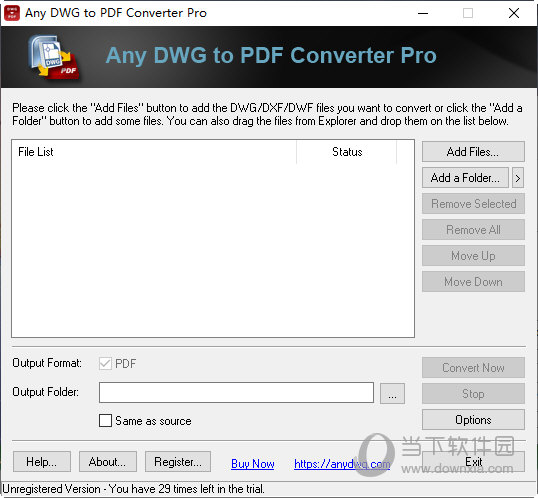The image size is (538, 498).
Task: Start conversion with Convert Now
Action: [x=473, y=368]
